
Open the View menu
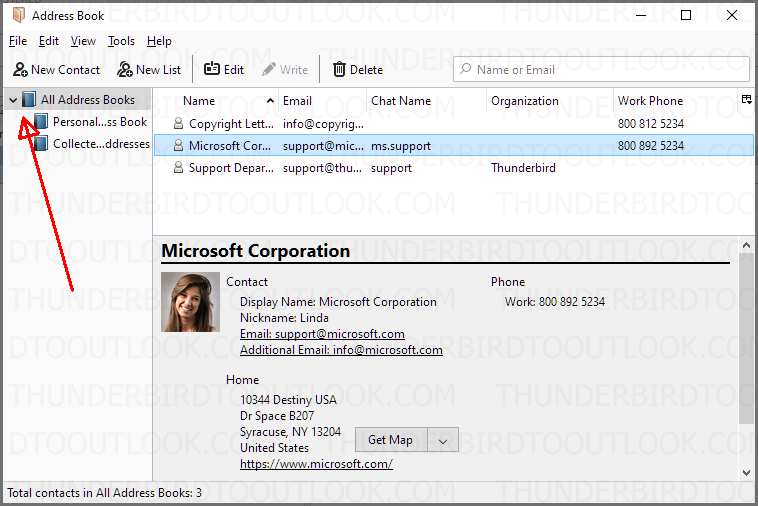[x=83, y=41]
